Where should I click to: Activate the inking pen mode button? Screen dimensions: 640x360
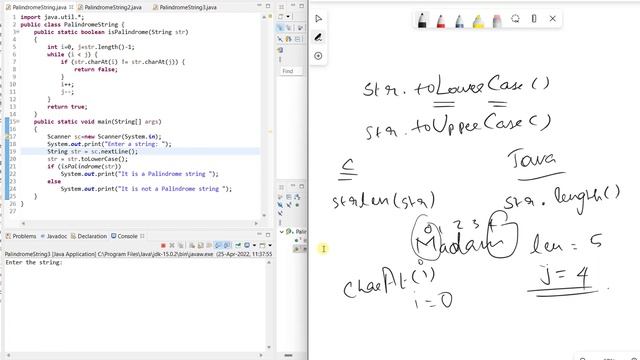click(318, 38)
